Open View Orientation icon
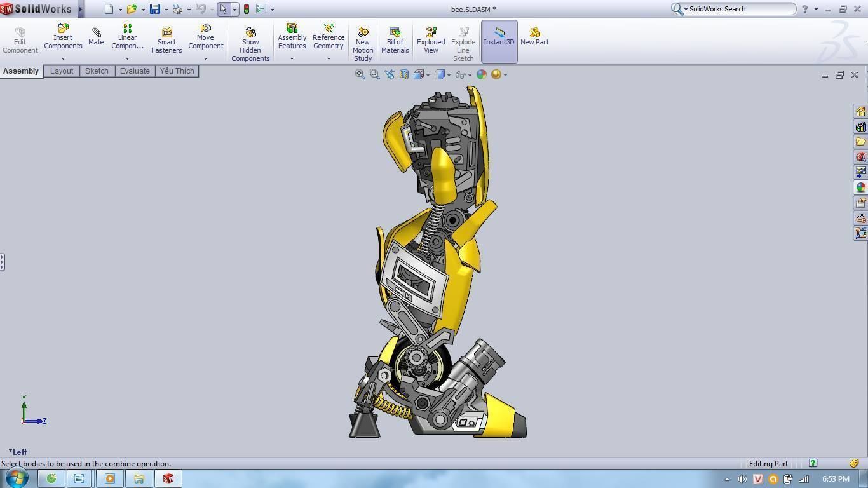The height and width of the screenshot is (488, 868). click(418, 74)
